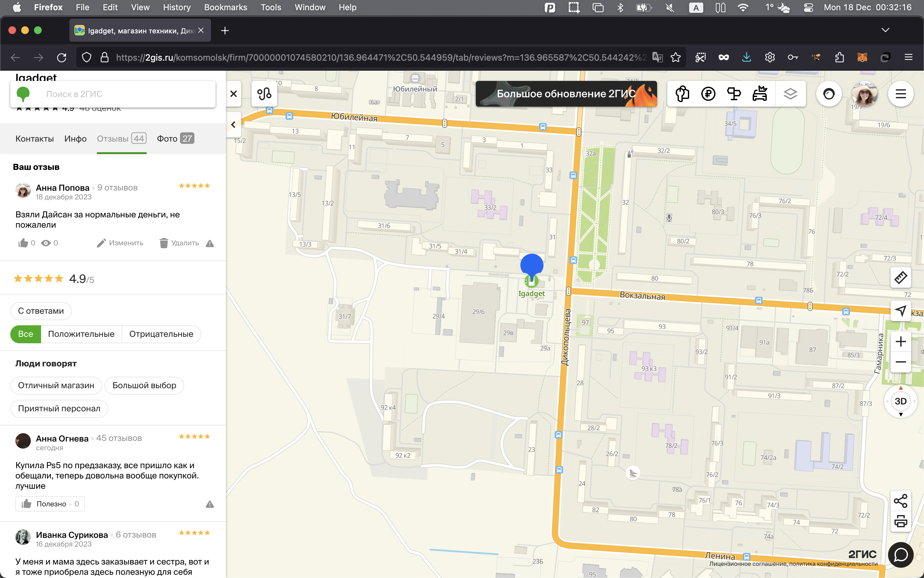Open the MetaMask fox extension

[862, 57]
